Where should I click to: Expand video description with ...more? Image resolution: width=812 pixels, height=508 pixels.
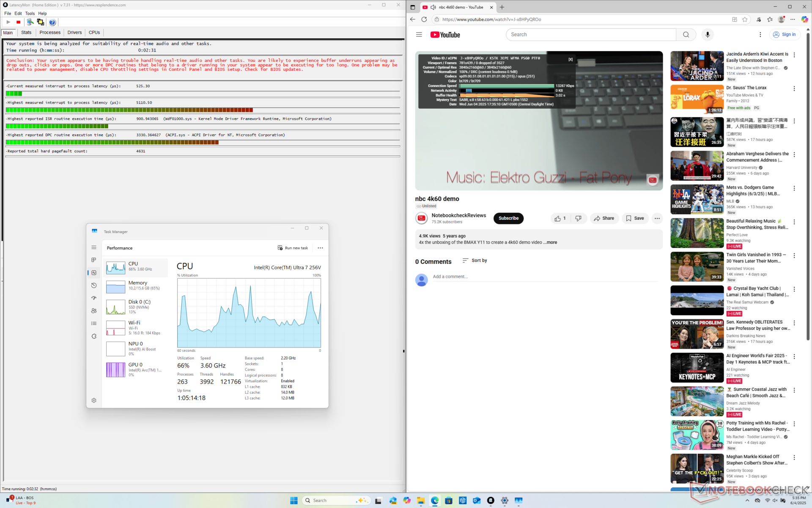[x=550, y=243]
